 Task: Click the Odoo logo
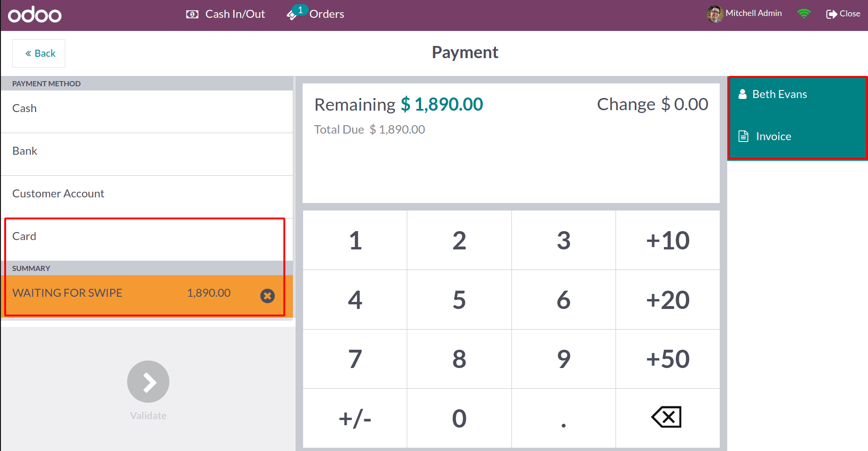(35, 15)
